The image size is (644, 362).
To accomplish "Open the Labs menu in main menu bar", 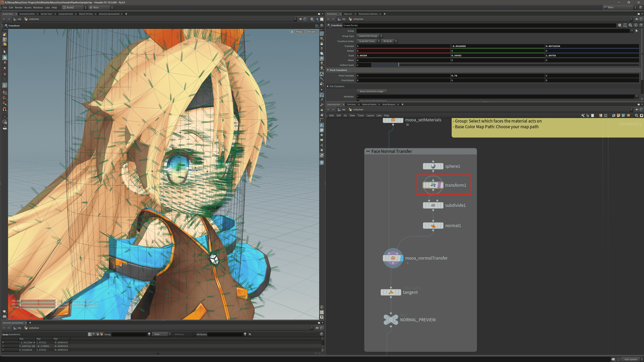I will 47,8.
